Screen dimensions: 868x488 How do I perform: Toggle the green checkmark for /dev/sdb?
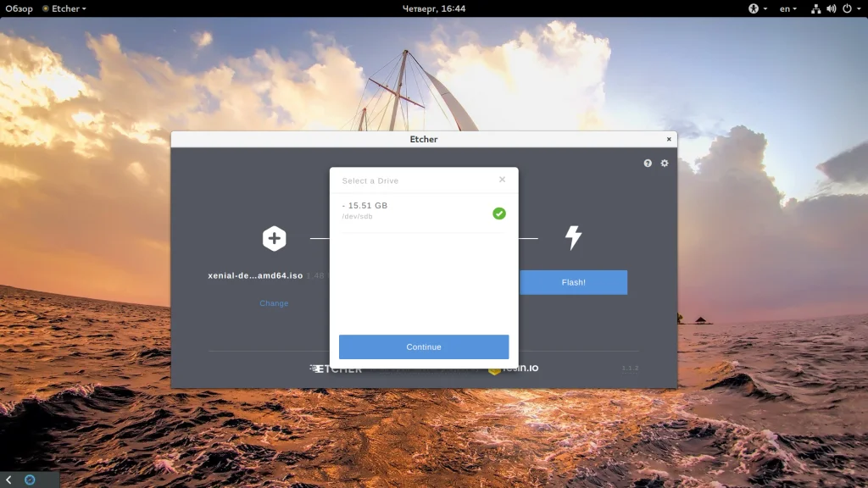point(498,213)
